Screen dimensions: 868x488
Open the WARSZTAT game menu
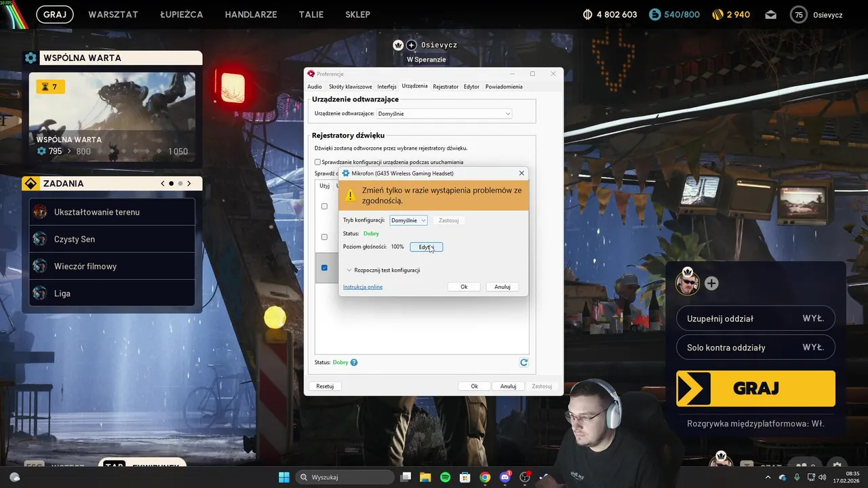pos(113,14)
